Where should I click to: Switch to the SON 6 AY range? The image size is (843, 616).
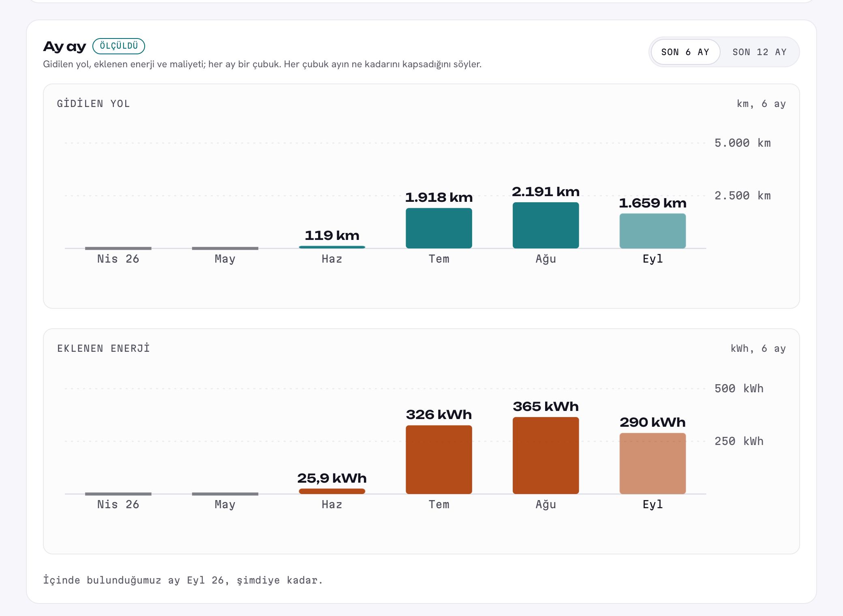click(x=685, y=52)
